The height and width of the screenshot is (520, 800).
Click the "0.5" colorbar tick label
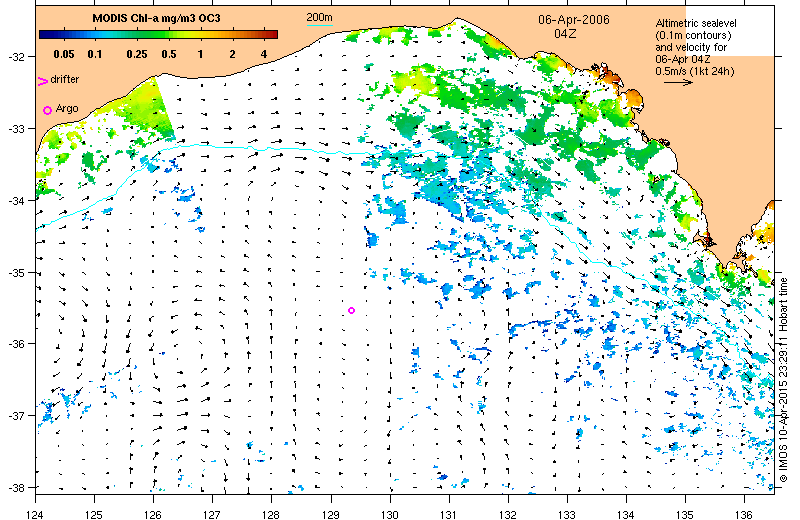click(x=169, y=54)
